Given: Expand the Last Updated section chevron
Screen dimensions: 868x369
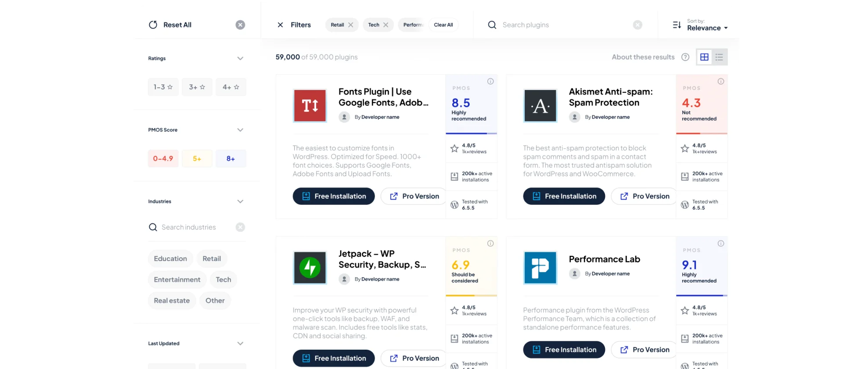Looking at the screenshot, I should pos(240,344).
